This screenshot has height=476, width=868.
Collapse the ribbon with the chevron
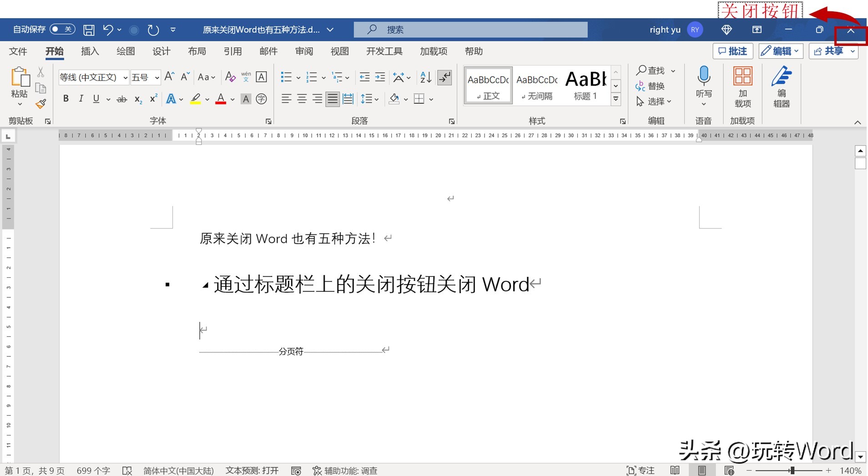click(858, 122)
